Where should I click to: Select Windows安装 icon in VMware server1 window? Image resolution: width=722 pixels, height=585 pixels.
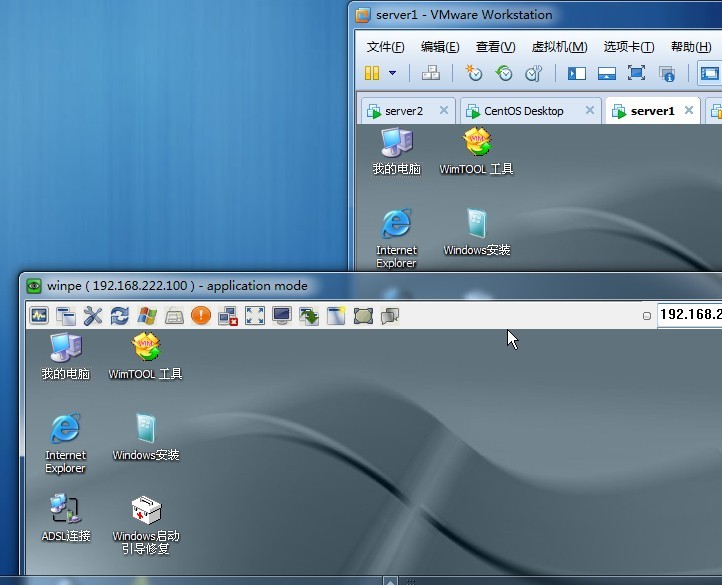(x=477, y=233)
